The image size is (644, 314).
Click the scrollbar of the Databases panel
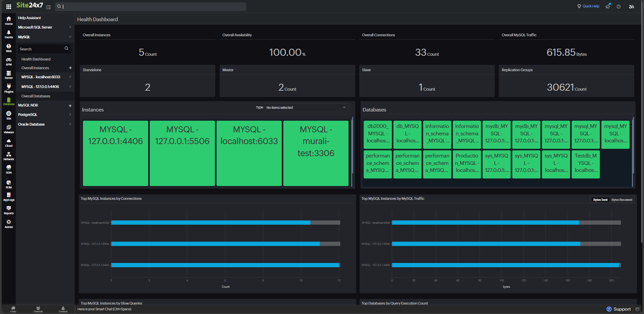633,145
